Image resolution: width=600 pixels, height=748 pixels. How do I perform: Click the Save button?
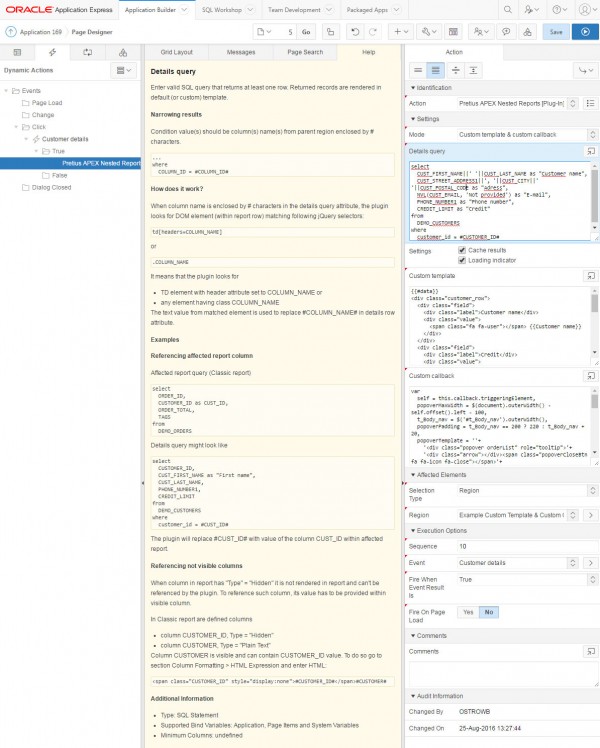coord(556,32)
